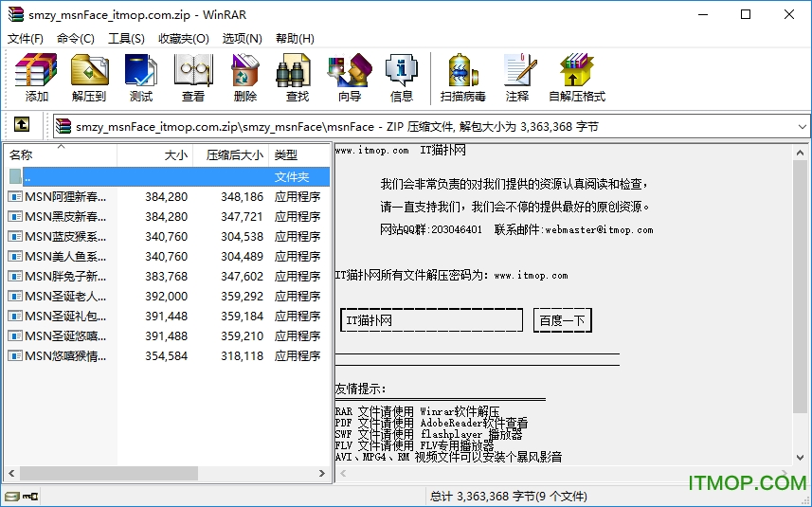The image size is (812, 507).
Task: Click the path address combo box
Action: (x=431, y=127)
